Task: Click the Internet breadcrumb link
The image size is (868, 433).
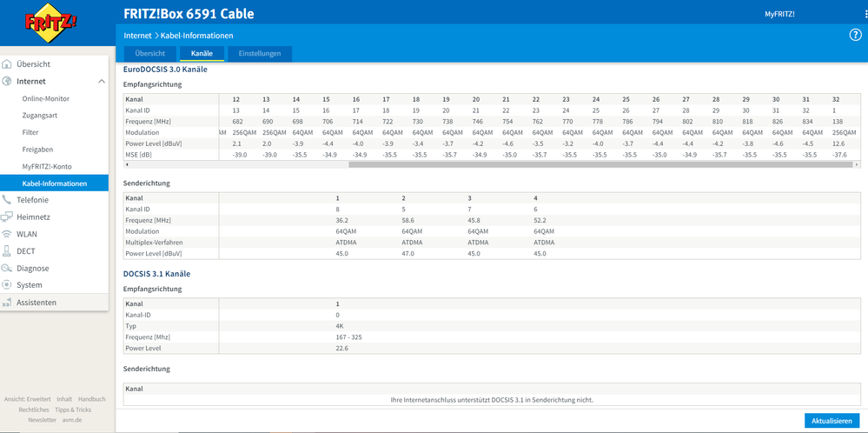Action: pyautogui.click(x=137, y=36)
